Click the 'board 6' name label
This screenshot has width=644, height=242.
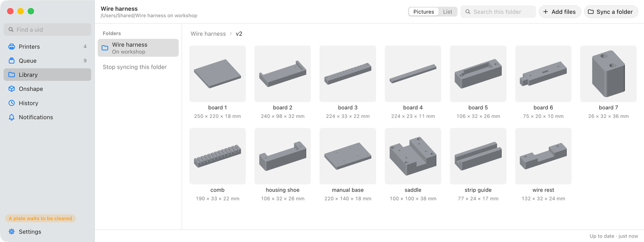pos(543,108)
